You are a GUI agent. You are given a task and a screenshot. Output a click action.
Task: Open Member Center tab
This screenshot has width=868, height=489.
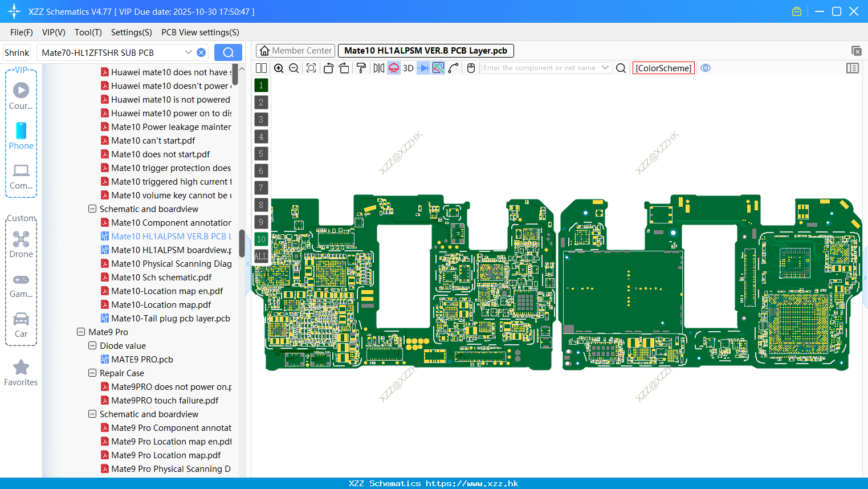coord(295,51)
